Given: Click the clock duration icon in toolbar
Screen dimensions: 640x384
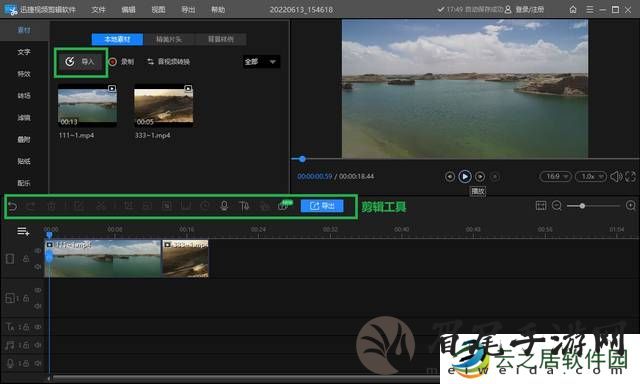Looking at the screenshot, I should click(205, 206).
